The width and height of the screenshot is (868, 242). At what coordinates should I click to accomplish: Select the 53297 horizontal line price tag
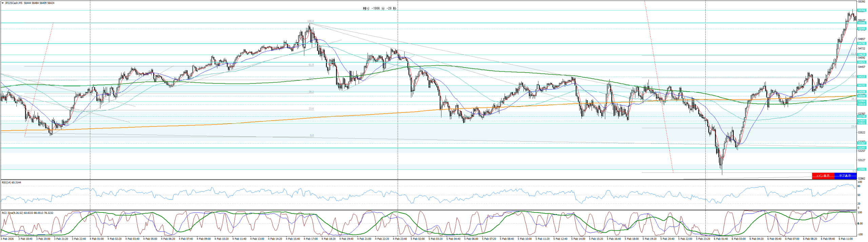862,148
